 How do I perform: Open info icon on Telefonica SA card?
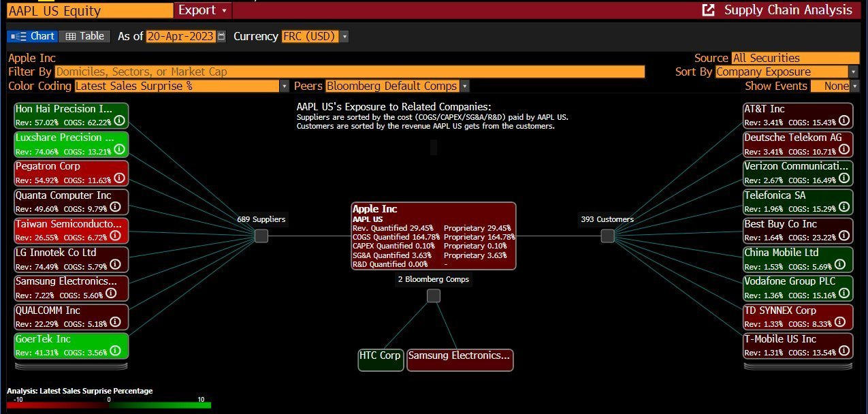coord(844,207)
